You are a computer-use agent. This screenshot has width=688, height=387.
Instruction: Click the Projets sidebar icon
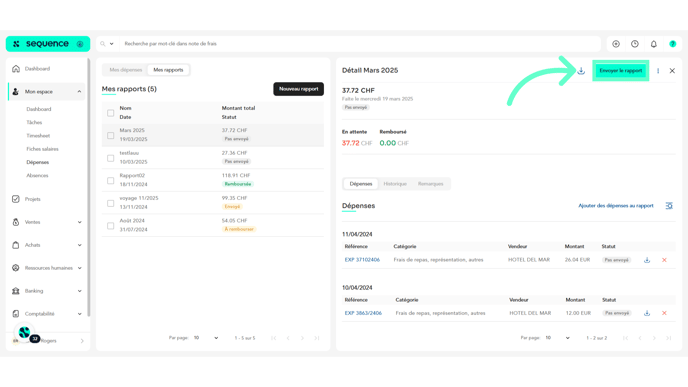(x=16, y=199)
